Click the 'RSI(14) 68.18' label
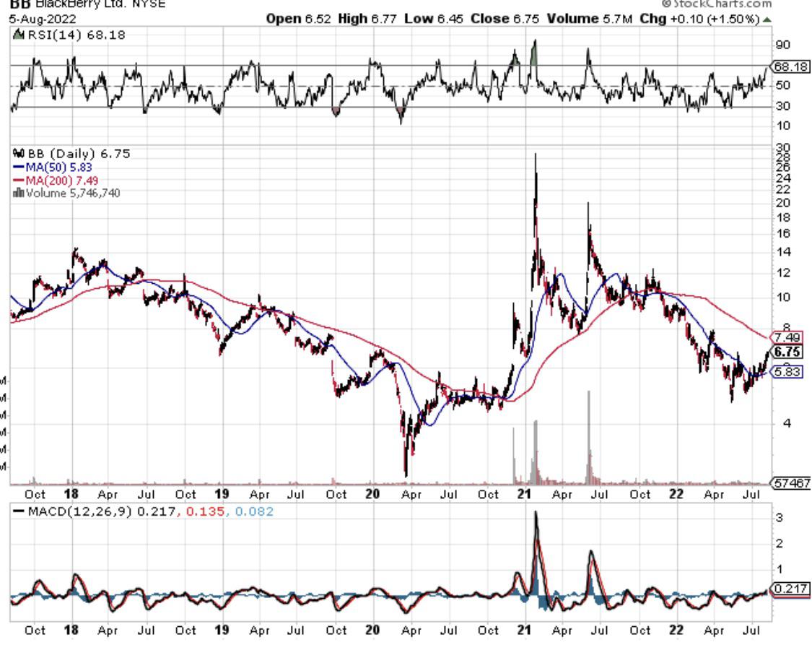This screenshot has width=812, height=645. coord(77,35)
